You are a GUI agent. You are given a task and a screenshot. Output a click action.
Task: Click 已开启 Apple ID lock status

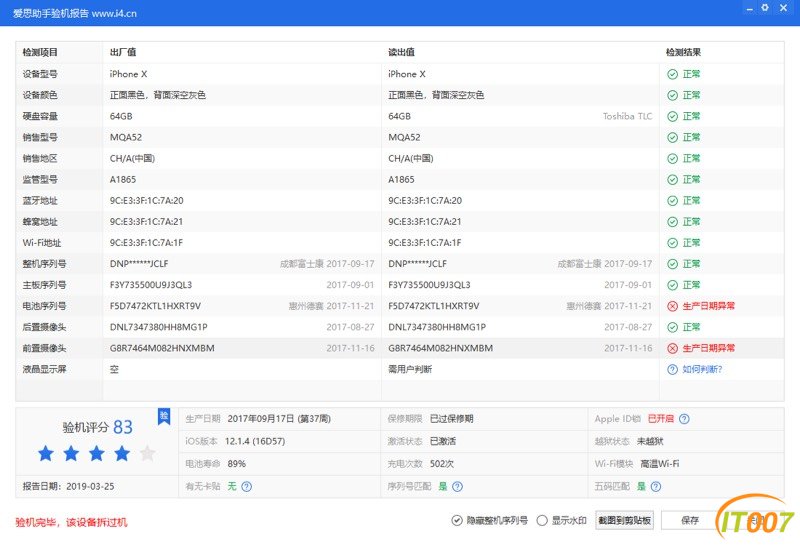pyautogui.click(x=660, y=419)
